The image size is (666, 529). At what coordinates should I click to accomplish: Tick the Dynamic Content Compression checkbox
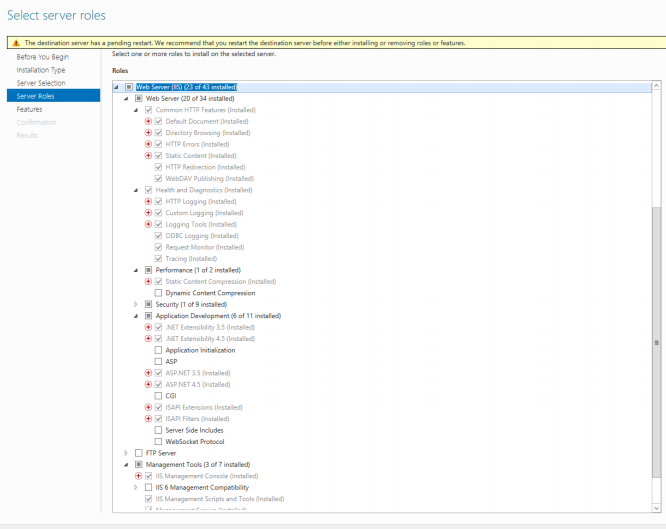[158, 293]
